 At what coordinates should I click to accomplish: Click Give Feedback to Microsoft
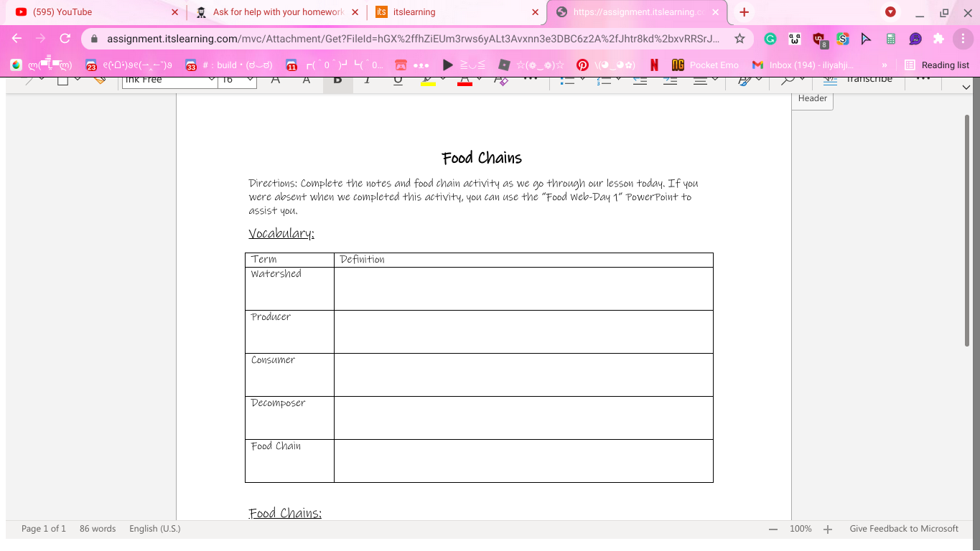click(x=903, y=529)
